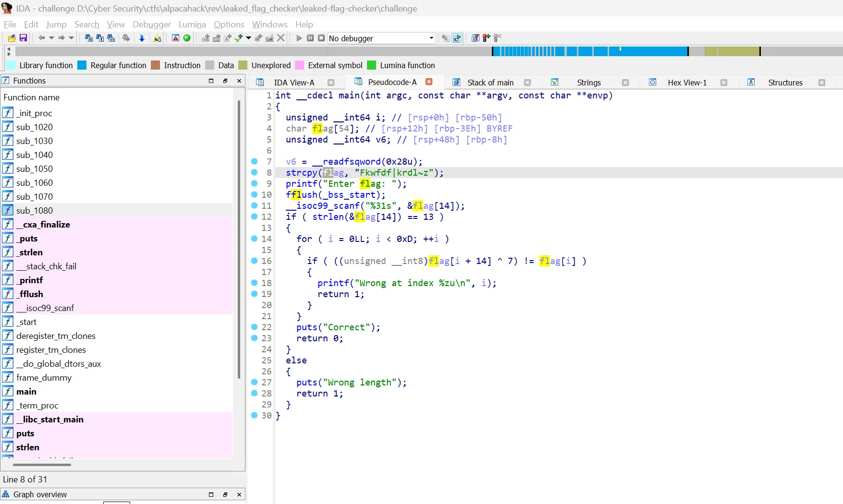
Task: Expand the forward navigation history arrow
Action: point(71,38)
